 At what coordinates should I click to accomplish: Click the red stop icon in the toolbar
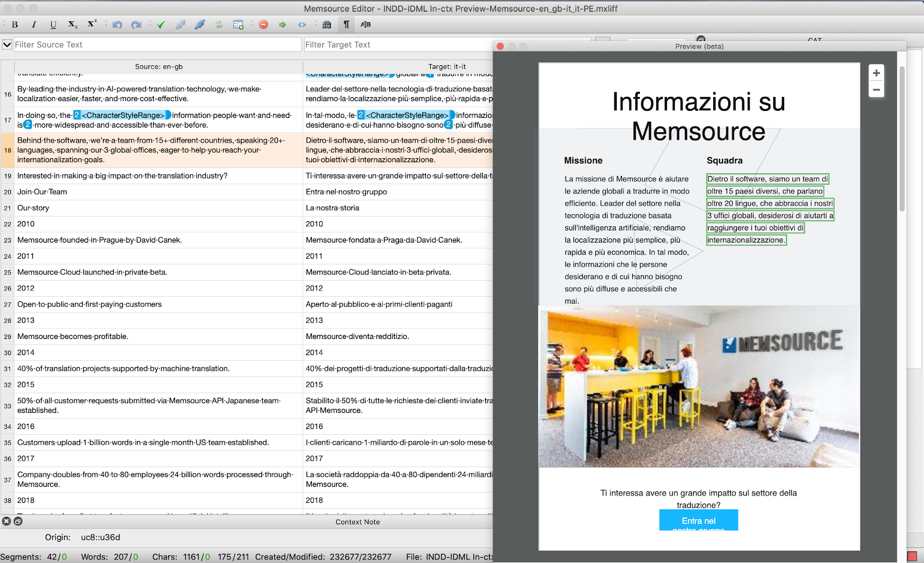[263, 25]
